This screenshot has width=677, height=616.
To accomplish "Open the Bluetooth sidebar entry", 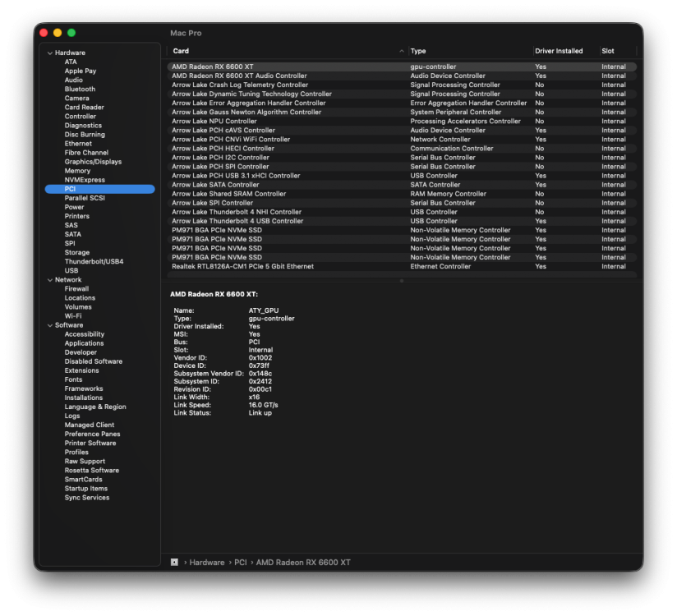I will pyautogui.click(x=80, y=89).
